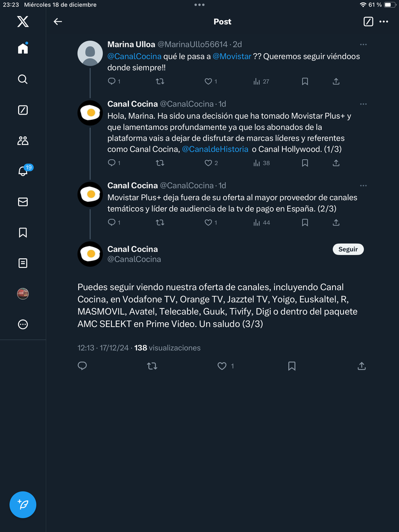Like the main (3/3) post
The image size is (399, 532).
[x=223, y=366]
